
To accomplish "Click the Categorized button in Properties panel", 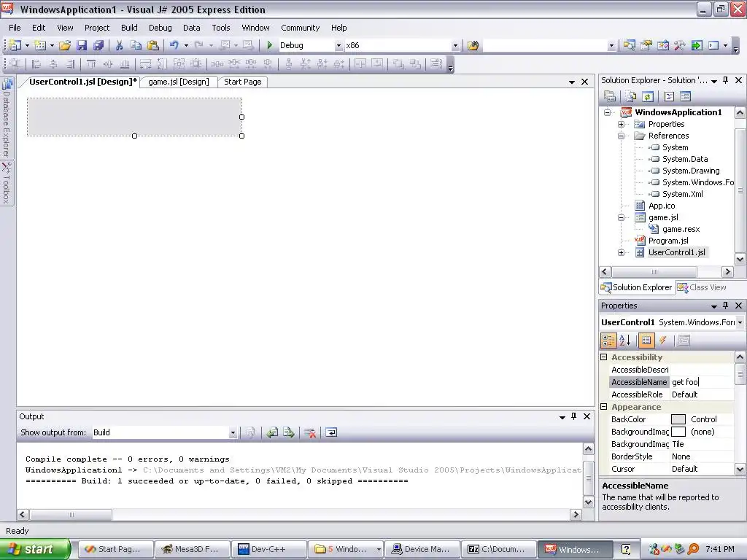I will [x=609, y=340].
